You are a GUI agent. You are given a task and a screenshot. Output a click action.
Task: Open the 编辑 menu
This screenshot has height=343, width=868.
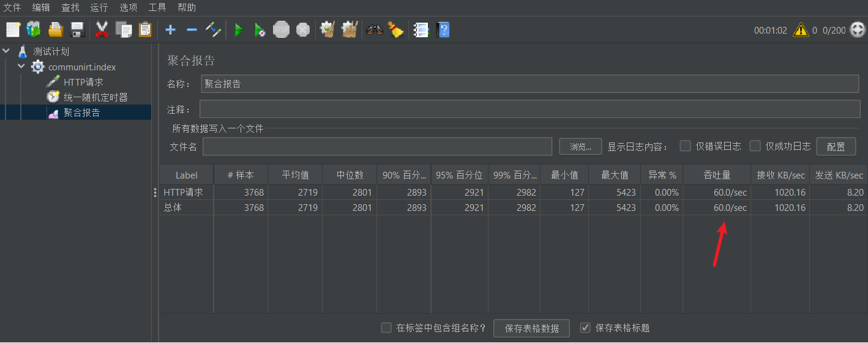41,7
